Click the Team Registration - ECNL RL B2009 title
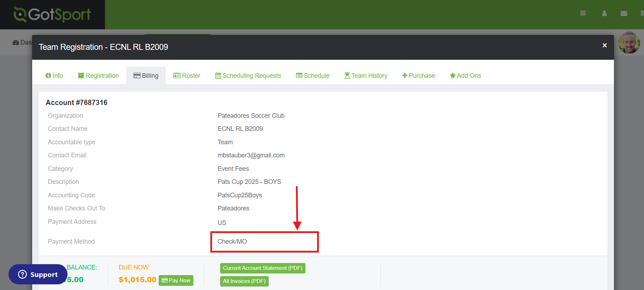This screenshot has width=644, height=290. click(103, 47)
